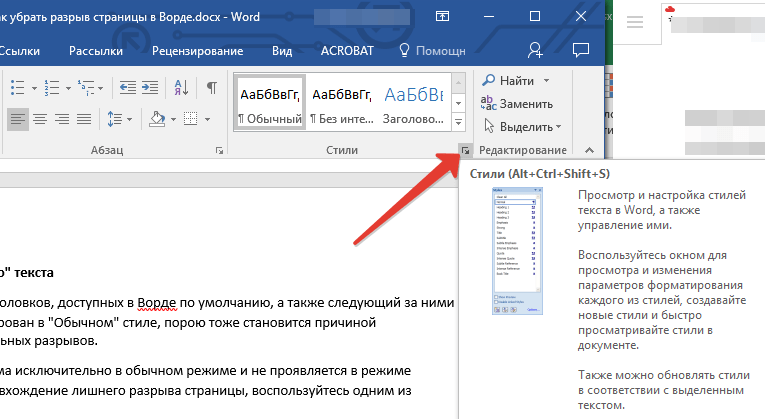Click the Заменить button

pos(517,103)
